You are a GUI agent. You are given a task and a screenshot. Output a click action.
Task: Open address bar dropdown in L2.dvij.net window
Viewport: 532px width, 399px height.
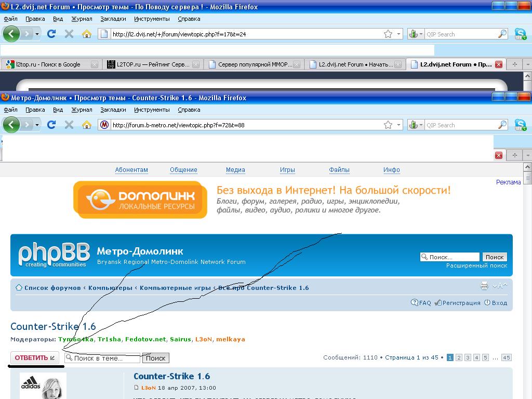click(398, 34)
